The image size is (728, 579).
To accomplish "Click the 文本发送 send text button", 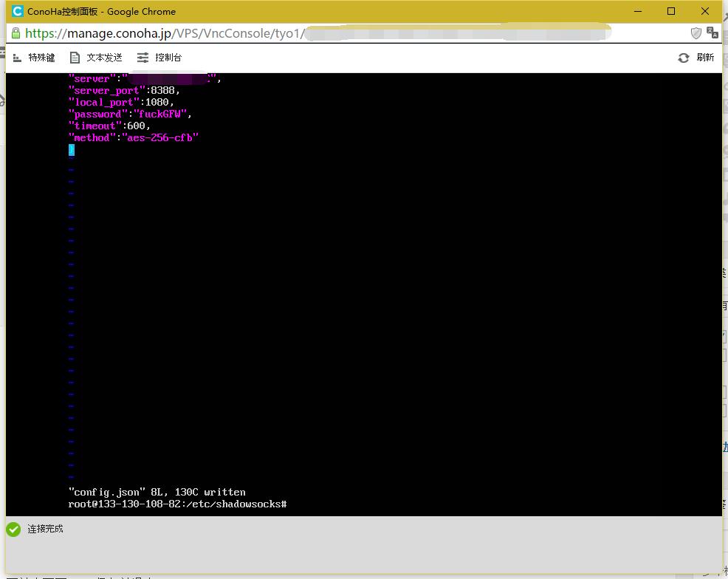I will click(96, 58).
